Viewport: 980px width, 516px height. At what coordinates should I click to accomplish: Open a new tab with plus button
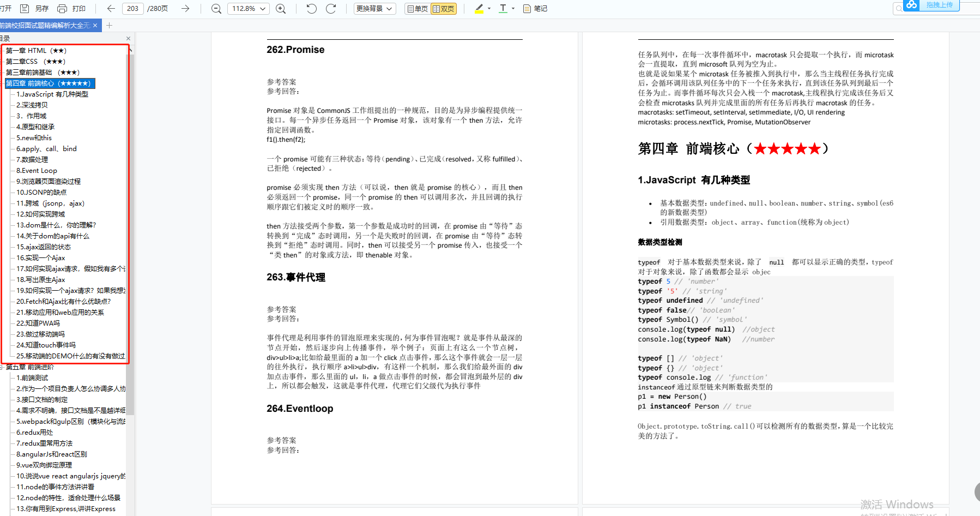coord(109,26)
